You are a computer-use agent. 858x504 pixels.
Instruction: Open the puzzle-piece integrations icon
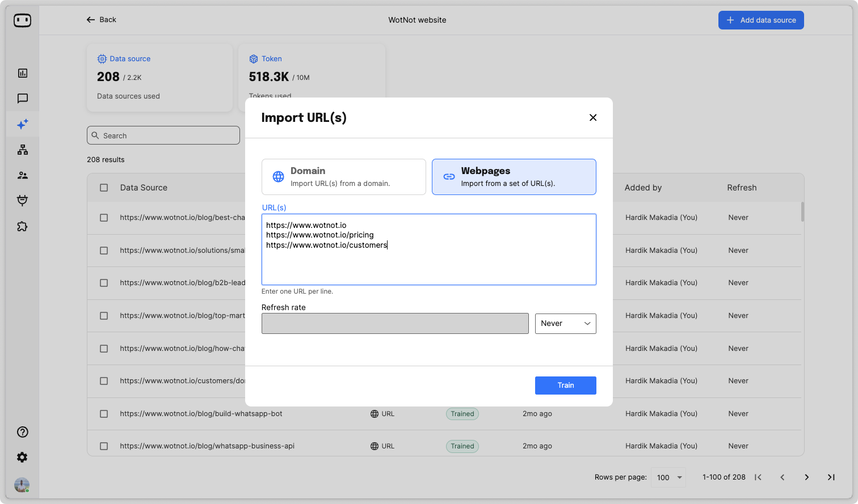(x=23, y=226)
